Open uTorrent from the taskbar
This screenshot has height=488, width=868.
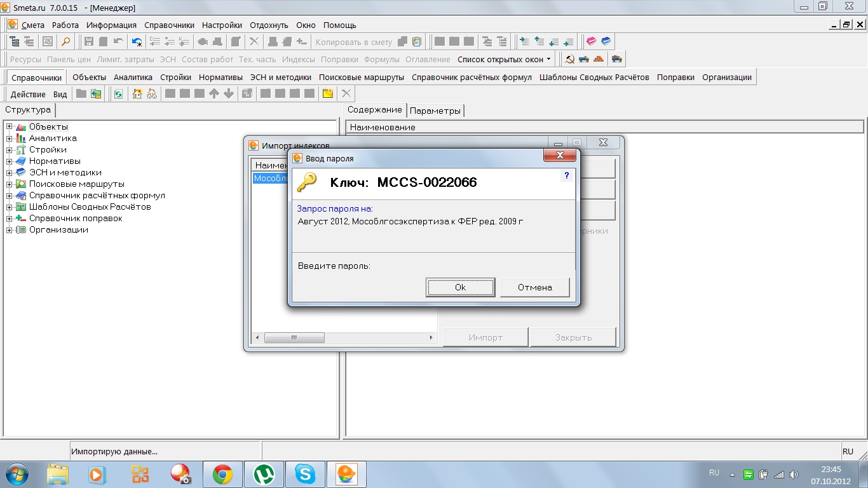click(263, 474)
